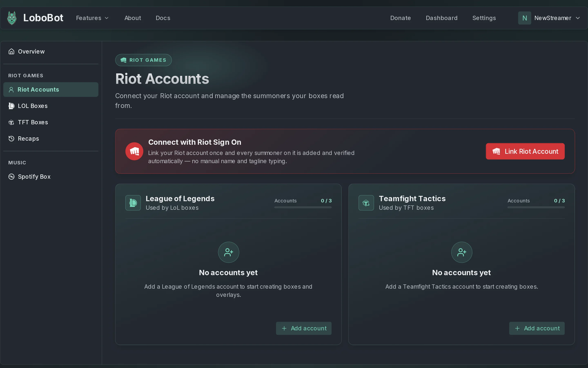Click the League of Legends accounts progress bar
This screenshot has height=368, width=588.
coord(303,207)
